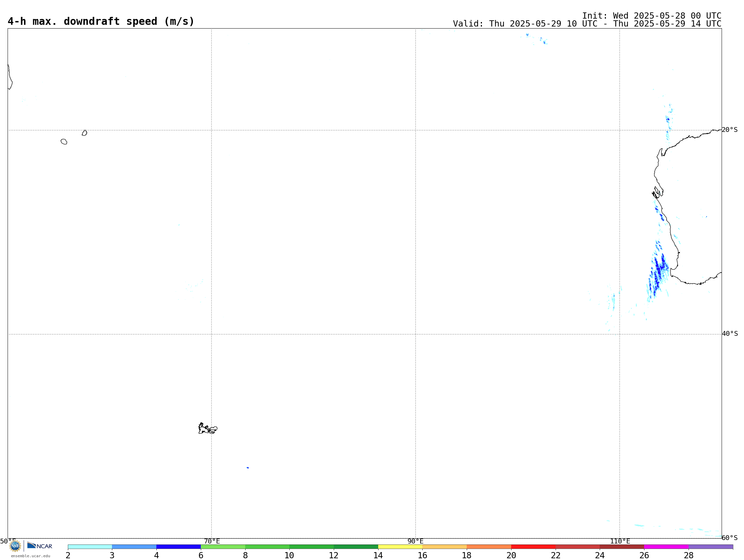
Task: Click the Réunion island outline
Action: [x=64, y=142]
